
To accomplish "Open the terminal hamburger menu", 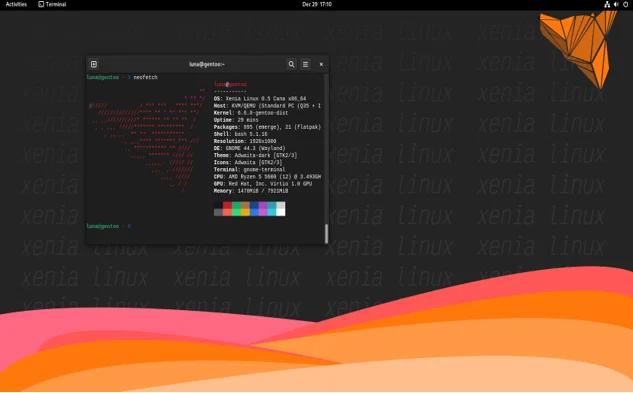I will (306, 64).
